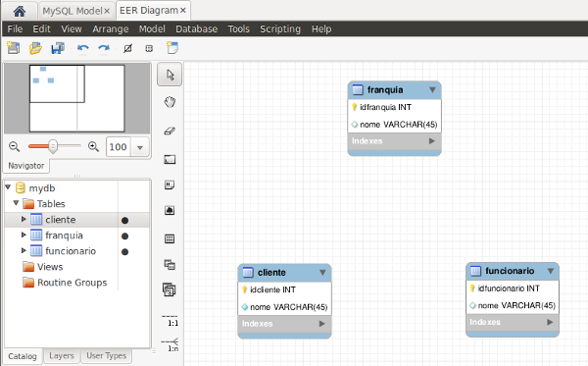Image resolution: width=588 pixels, height=366 pixels.
Task: Expand the cliente table in catalog
Action: 24,219
